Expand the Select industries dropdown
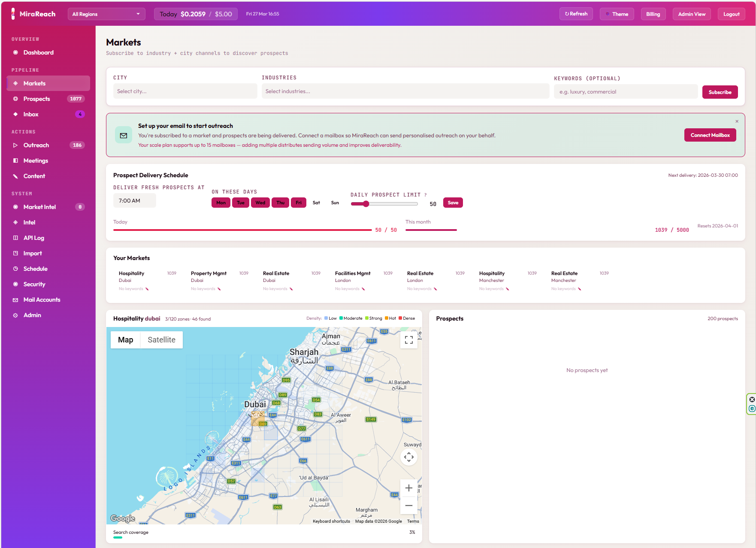Viewport: 756px width, 548px height. coord(405,91)
